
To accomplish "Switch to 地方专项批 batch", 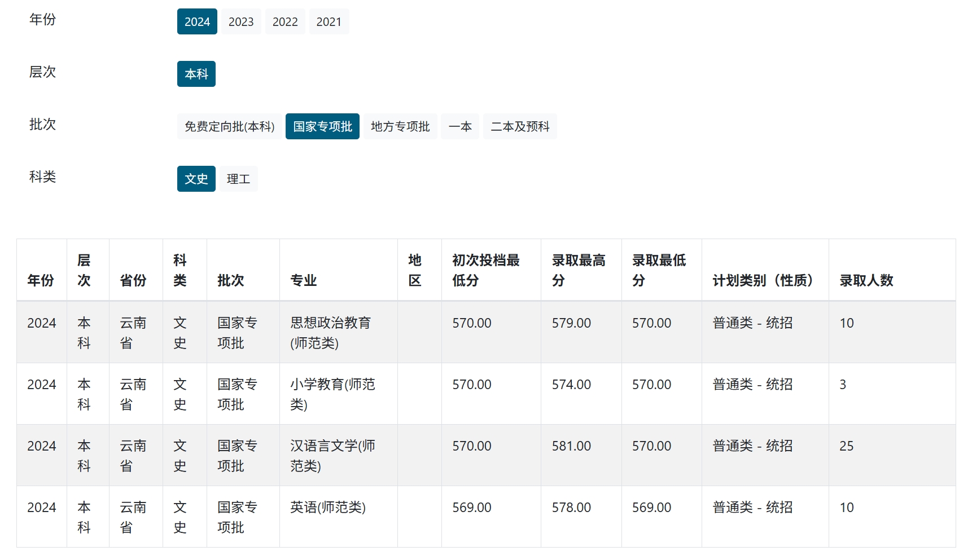I will [400, 126].
